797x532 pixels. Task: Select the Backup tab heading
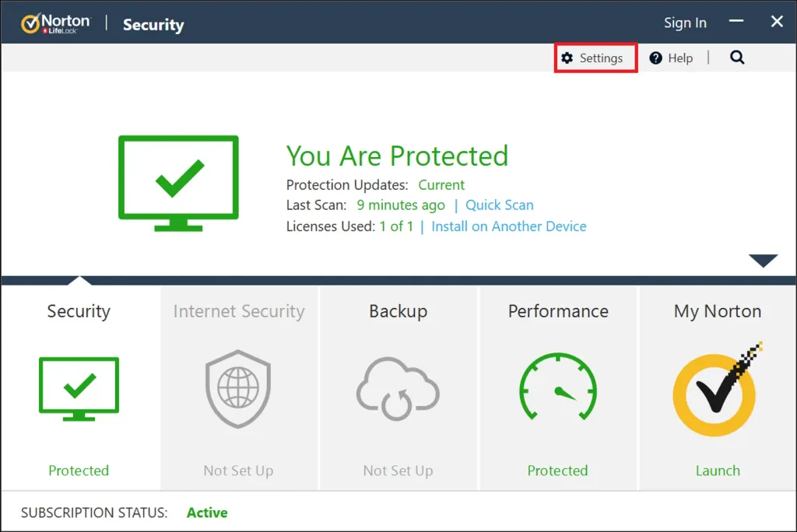pos(398,311)
